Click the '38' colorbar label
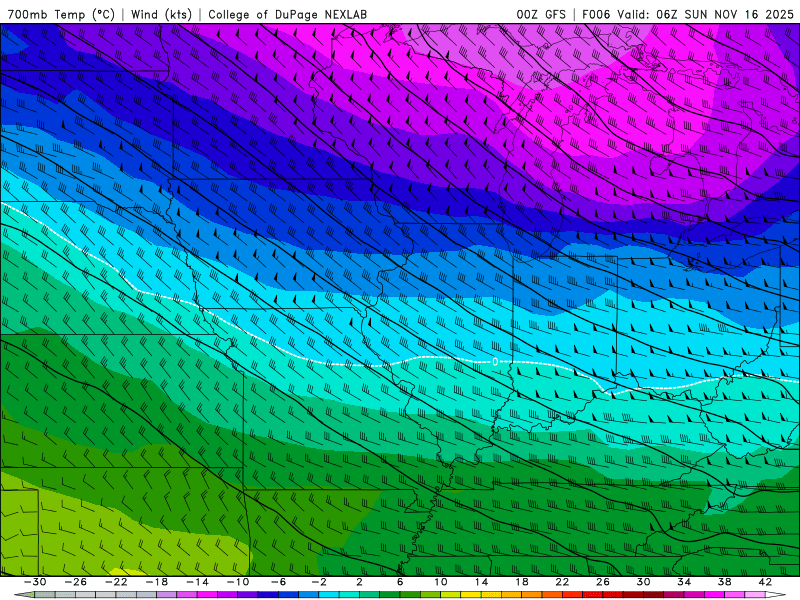Viewport: 800px width, 600px height. [724, 582]
